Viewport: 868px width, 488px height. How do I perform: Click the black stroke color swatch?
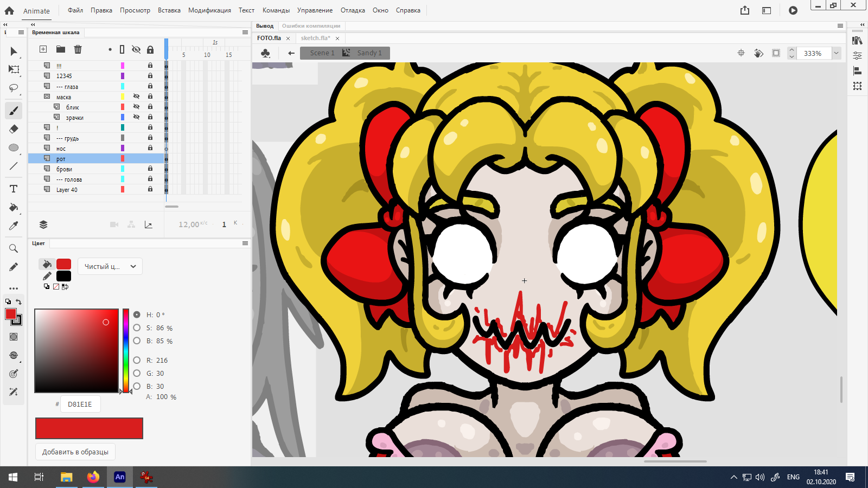pyautogui.click(x=64, y=276)
